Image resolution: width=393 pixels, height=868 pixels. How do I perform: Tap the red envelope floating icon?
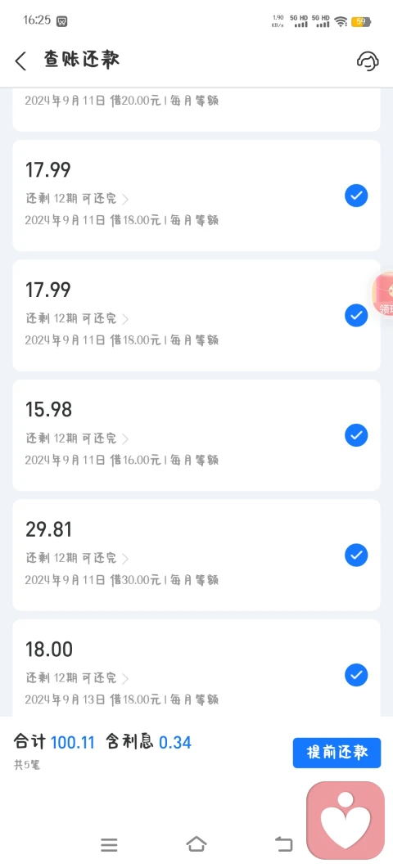(x=383, y=295)
